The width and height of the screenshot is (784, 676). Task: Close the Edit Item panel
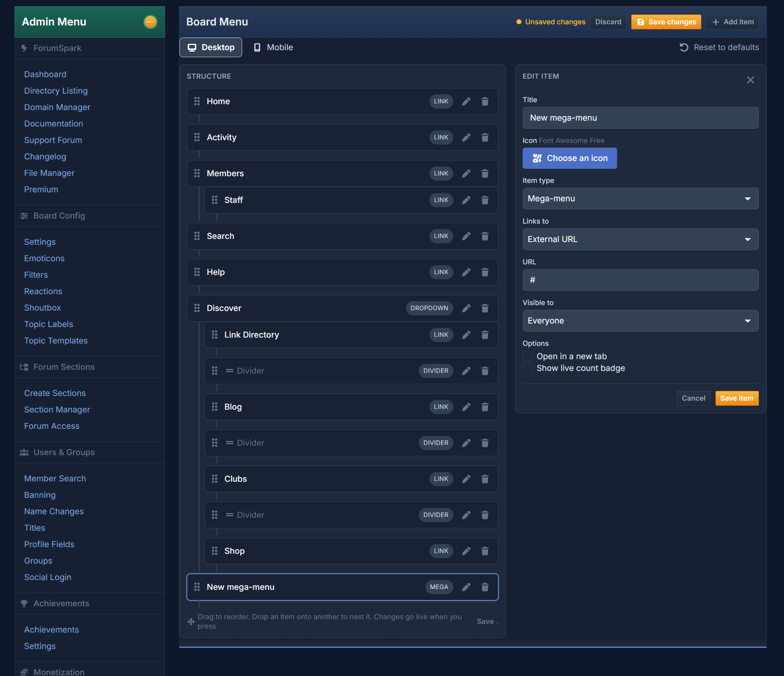coord(750,80)
